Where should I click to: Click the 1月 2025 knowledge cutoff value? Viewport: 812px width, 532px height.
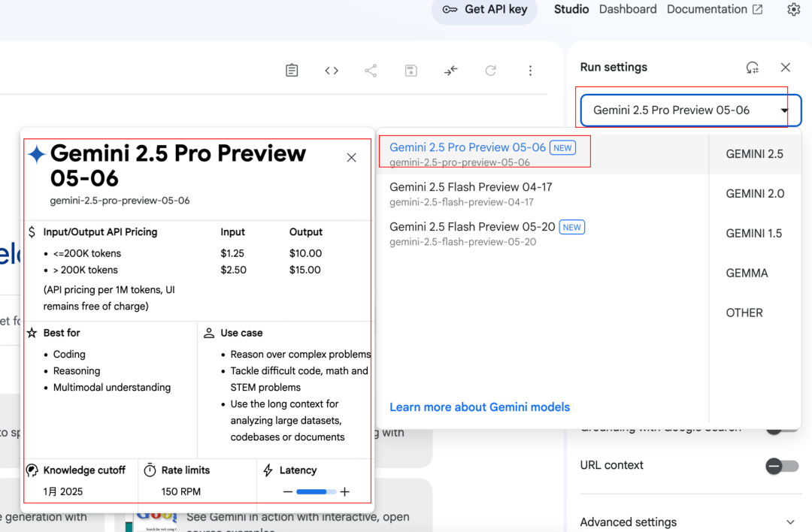(x=63, y=491)
